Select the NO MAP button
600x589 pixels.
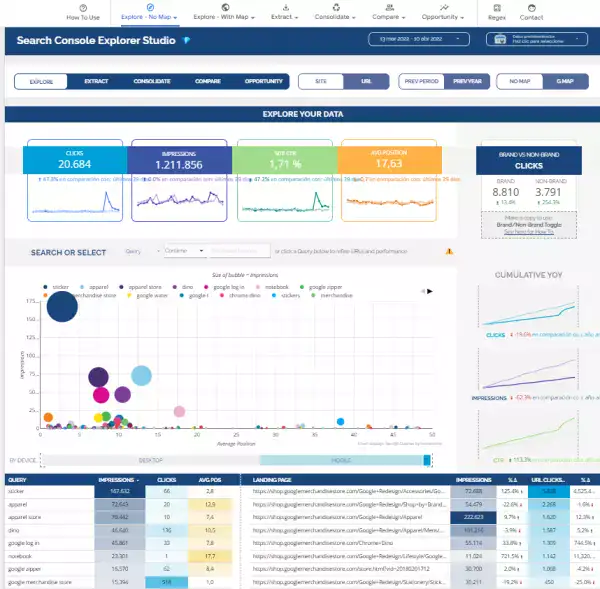520,81
